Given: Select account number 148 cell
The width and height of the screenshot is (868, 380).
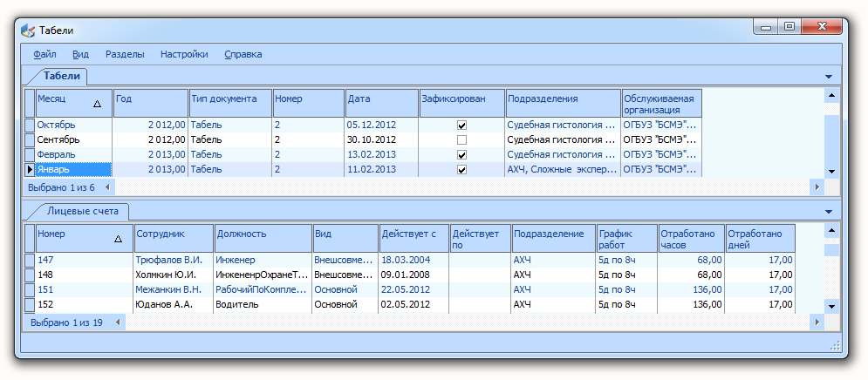Looking at the screenshot, I should coord(85,275).
